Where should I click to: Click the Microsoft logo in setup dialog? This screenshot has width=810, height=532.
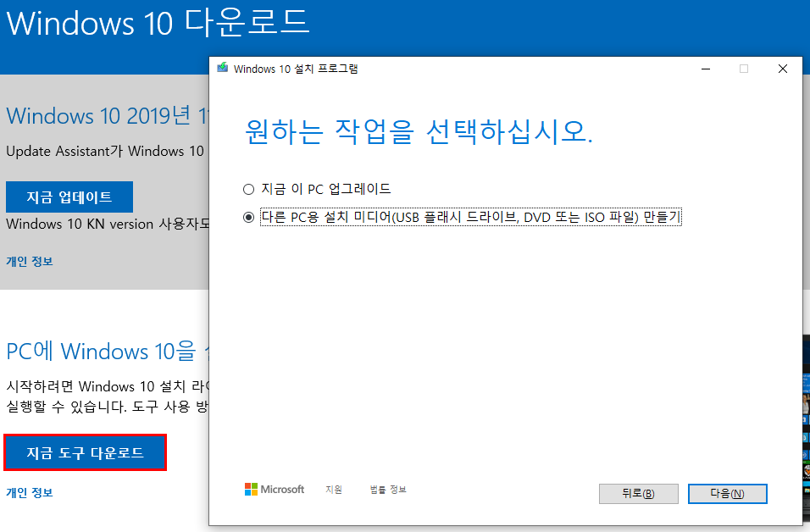tap(275, 489)
